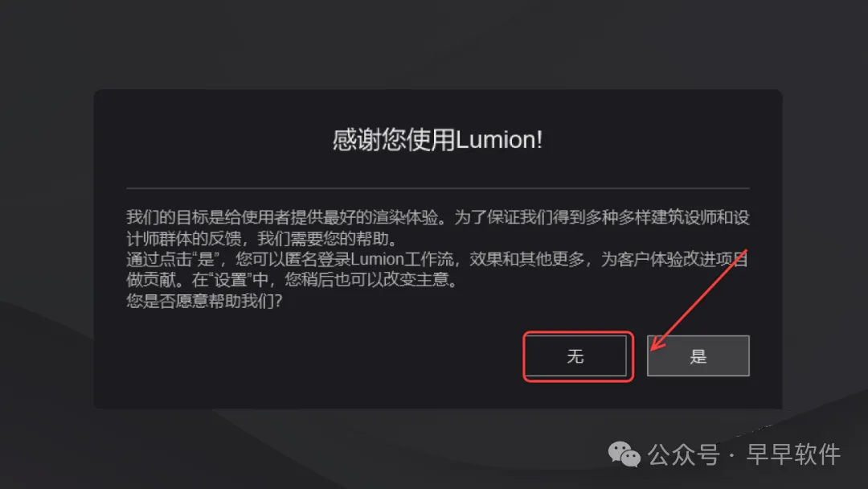Click the word Lumion in the title
The height and width of the screenshot is (489, 868).
(495, 140)
